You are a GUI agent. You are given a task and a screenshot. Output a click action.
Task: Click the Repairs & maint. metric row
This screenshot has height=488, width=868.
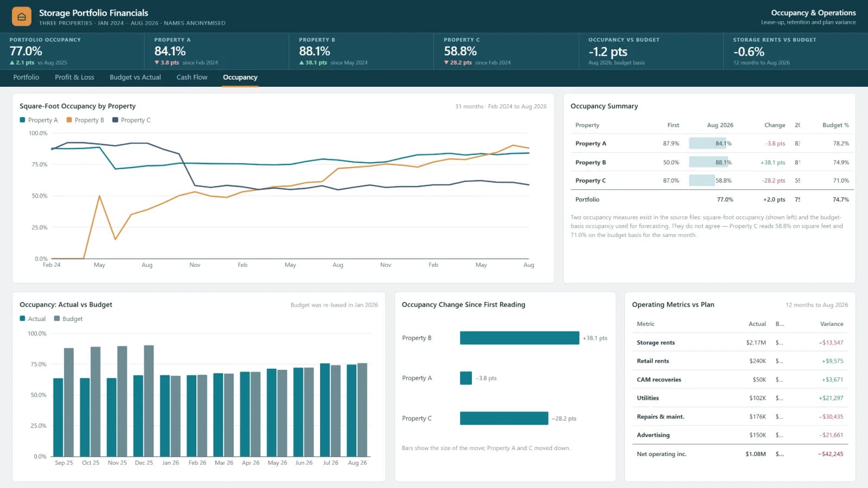point(740,416)
